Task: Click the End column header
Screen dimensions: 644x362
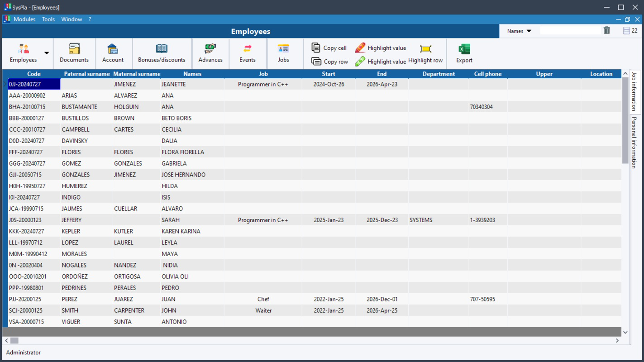Action: pyautogui.click(x=382, y=74)
